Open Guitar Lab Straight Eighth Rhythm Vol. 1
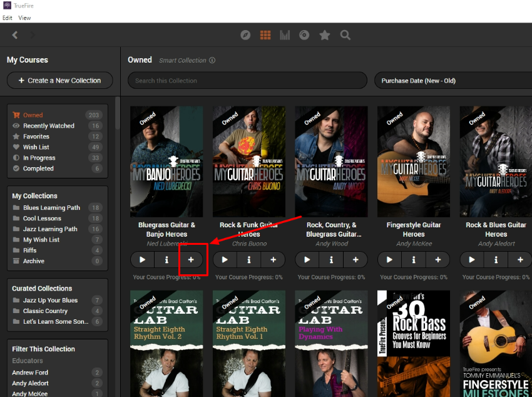This screenshot has height=397, width=532. pyautogui.click(x=249, y=344)
